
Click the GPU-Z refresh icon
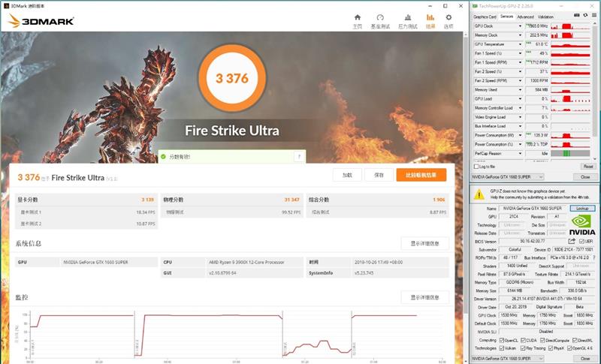[x=585, y=15]
